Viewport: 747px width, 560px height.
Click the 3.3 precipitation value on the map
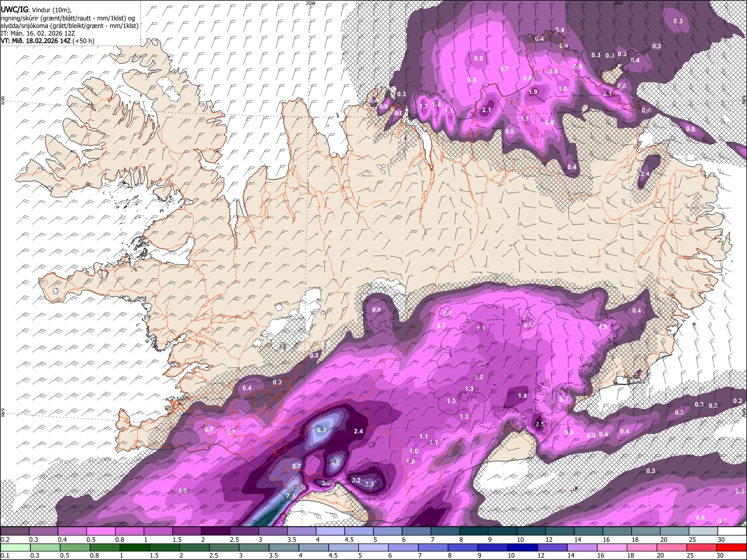[369, 484]
